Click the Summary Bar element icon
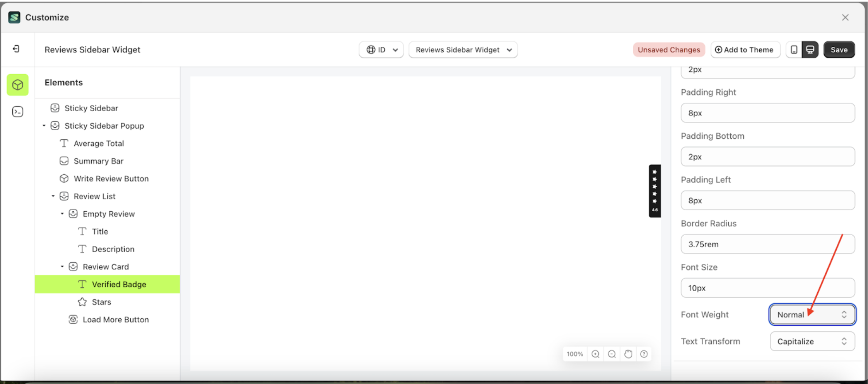868x384 pixels. point(64,161)
